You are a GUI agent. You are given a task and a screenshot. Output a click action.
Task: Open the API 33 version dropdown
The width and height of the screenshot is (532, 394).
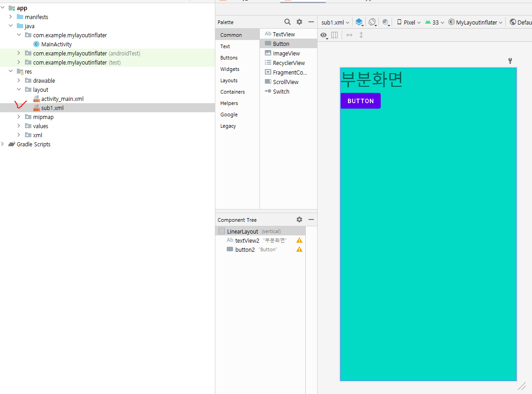click(x=435, y=22)
